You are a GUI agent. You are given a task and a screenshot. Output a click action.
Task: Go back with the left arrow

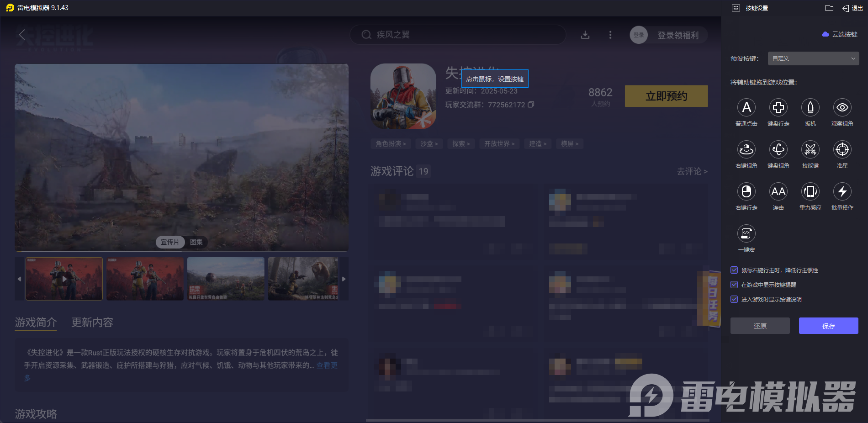click(x=22, y=35)
